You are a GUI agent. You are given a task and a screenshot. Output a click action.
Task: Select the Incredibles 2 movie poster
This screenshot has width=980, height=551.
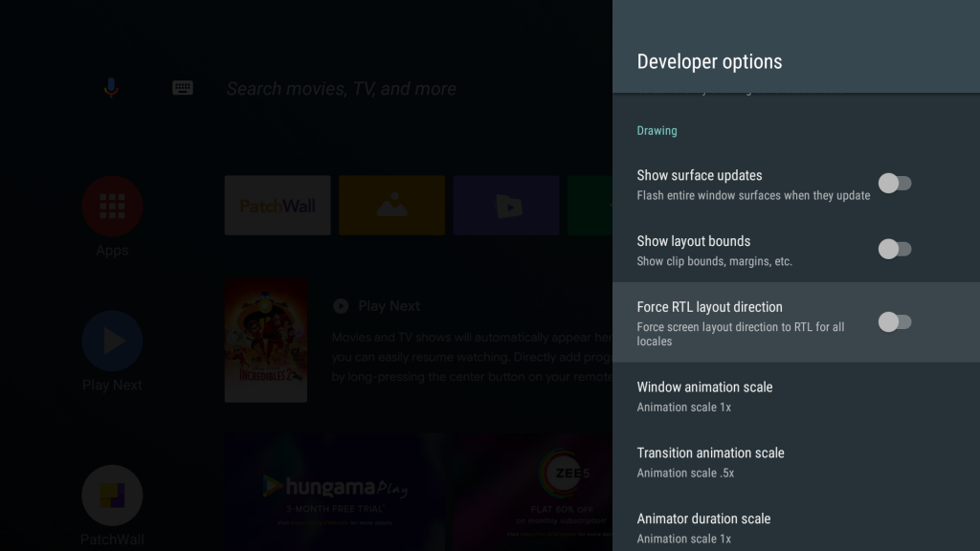pos(266,341)
